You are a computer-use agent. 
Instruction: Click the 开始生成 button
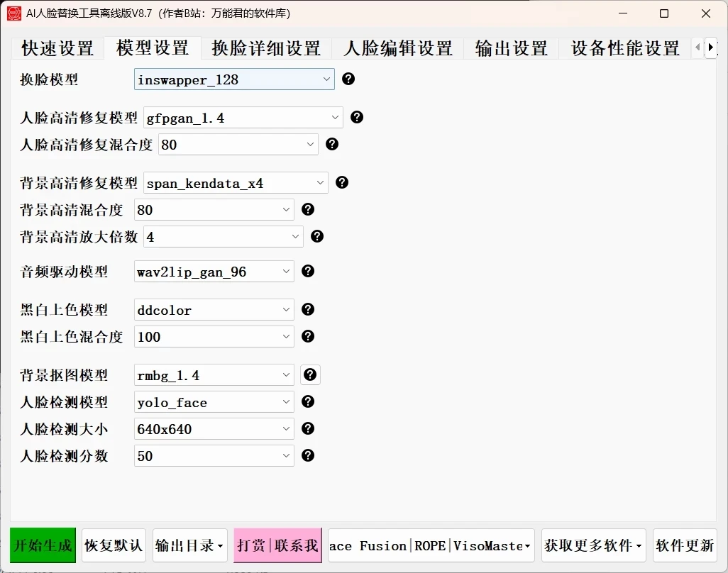pyautogui.click(x=41, y=545)
